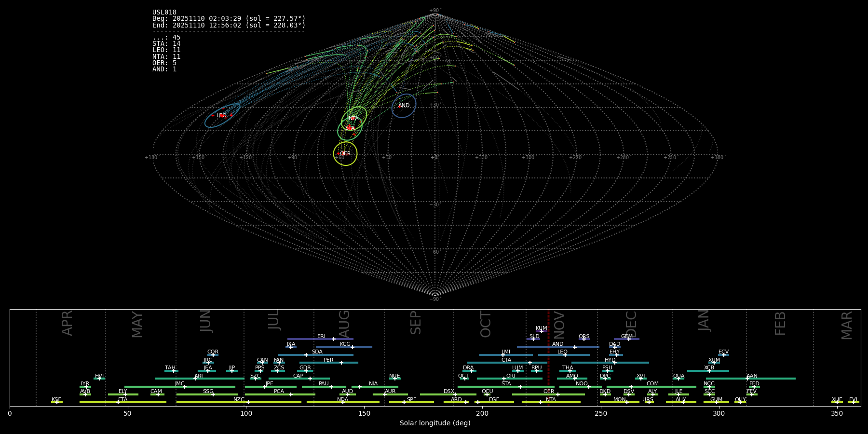
Task: Select the AND radiant circle on map
Action: [x=404, y=106]
